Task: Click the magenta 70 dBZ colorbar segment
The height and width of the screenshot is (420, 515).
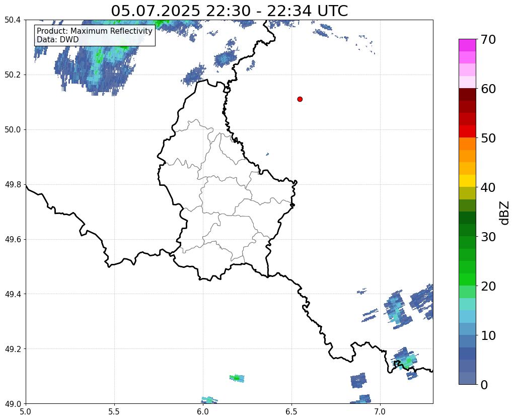Action: [467, 45]
